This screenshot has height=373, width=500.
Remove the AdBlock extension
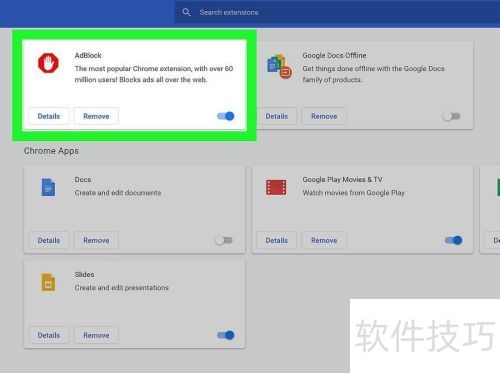[x=96, y=116]
